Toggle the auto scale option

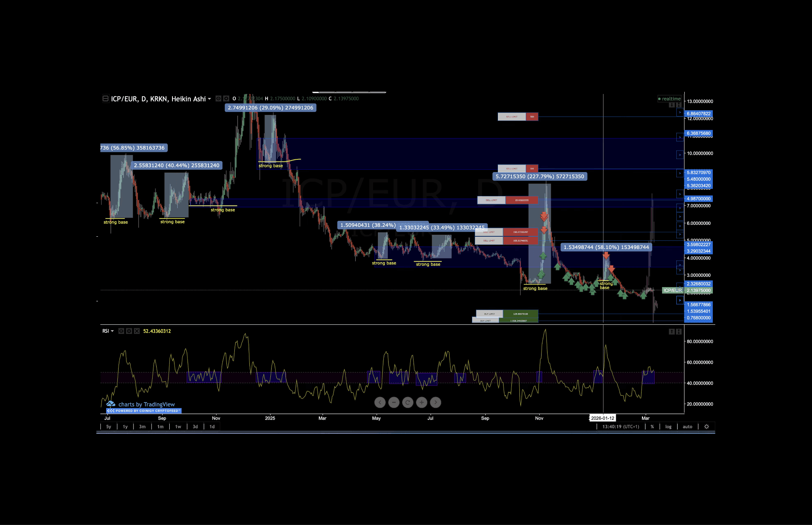point(688,427)
